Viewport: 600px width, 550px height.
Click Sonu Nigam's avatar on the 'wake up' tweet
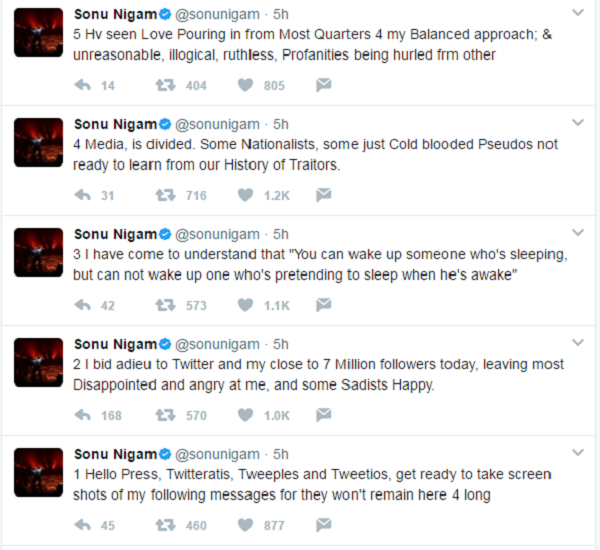40,252
